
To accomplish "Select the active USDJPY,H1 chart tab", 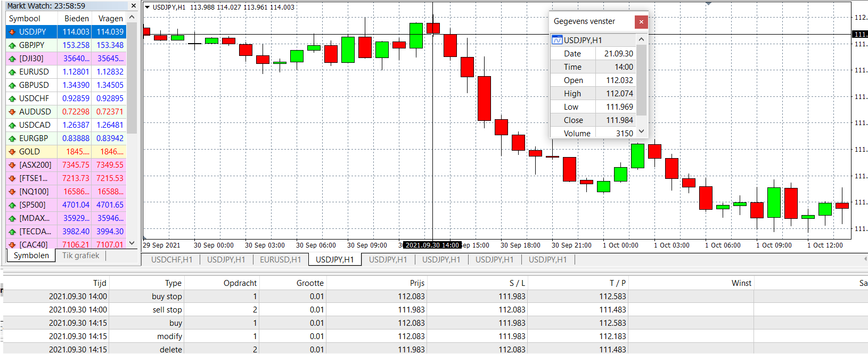I will (335, 260).
